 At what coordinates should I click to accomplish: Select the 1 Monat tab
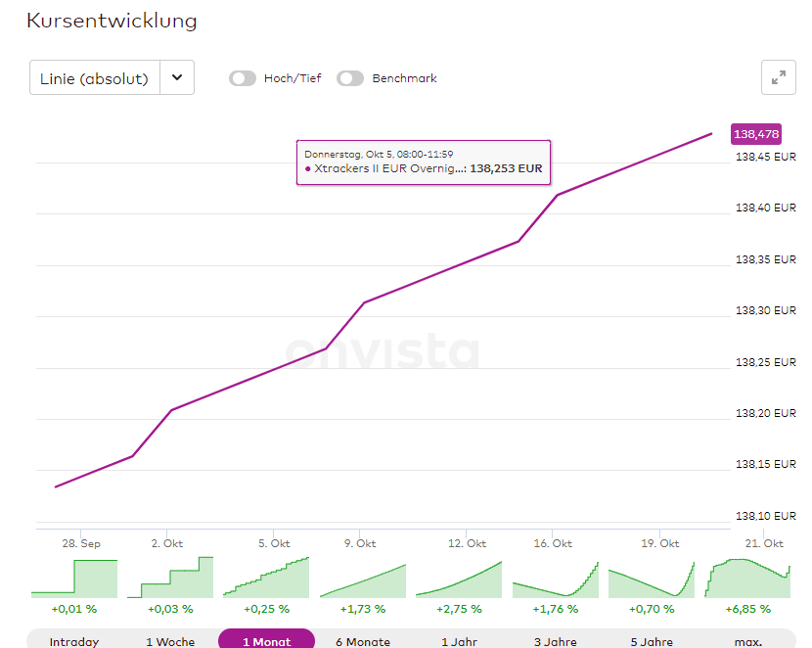pos(266,641)
